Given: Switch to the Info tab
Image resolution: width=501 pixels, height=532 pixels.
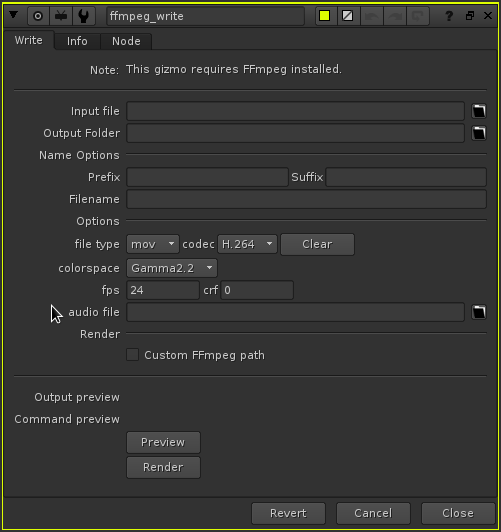Looking at the screenshot, I should (77, 41).
